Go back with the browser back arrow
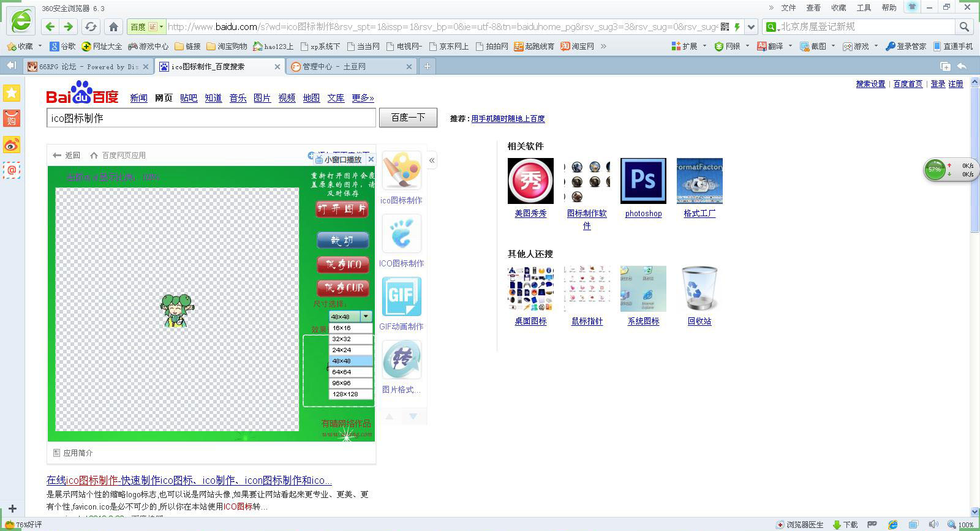The image size is (980, 531). click(50, 26)
